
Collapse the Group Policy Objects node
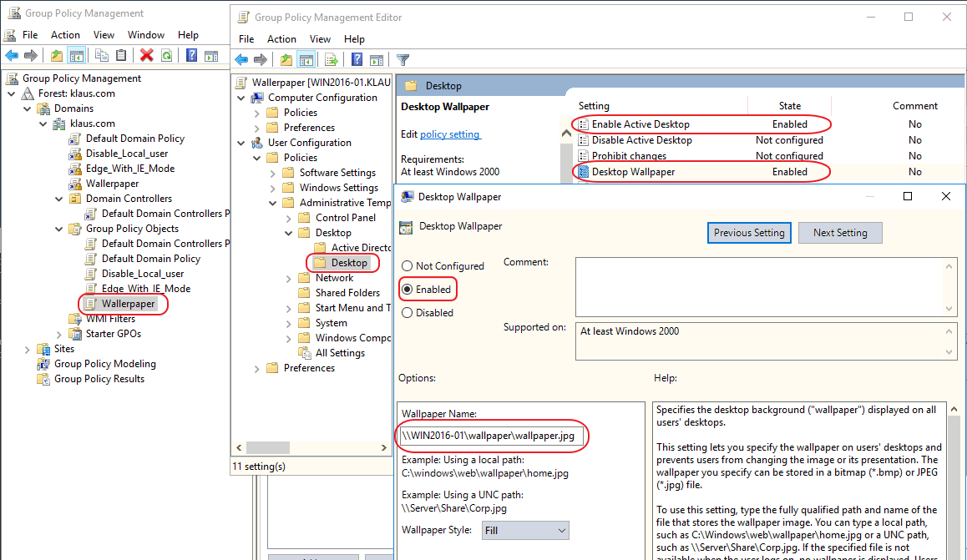[x=58, y=229]
